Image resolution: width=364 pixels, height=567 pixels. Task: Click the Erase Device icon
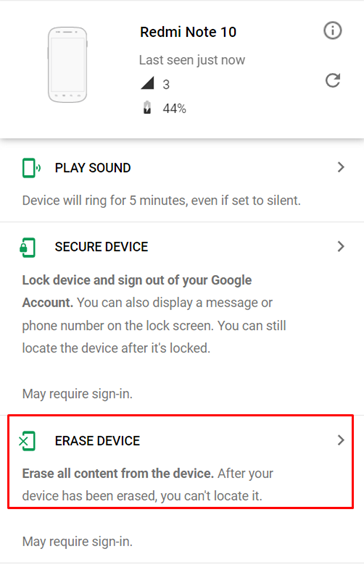pyautogui.click(x=27, y=441)
